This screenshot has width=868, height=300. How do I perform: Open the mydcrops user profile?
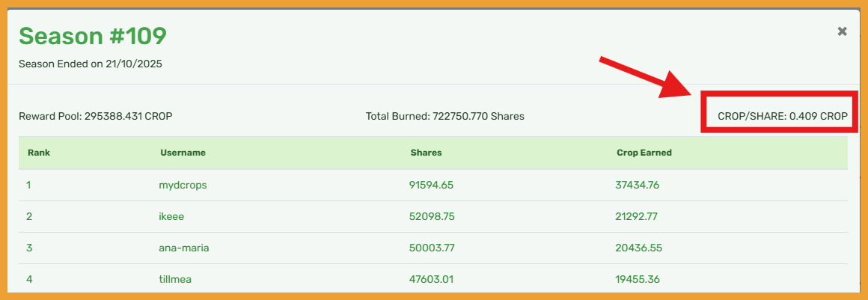(183, 186)
